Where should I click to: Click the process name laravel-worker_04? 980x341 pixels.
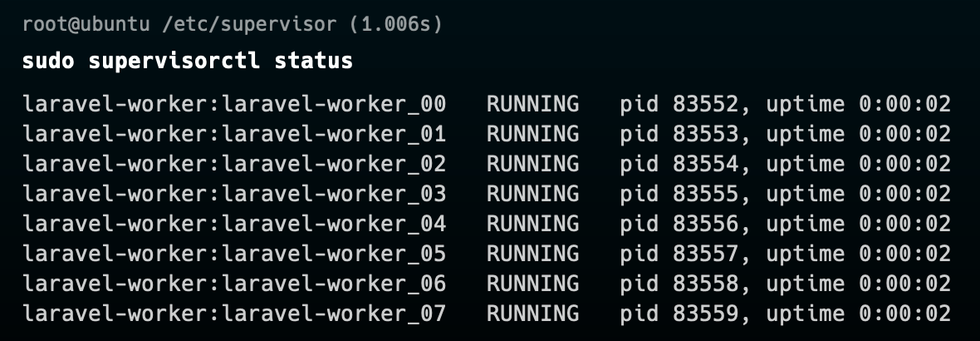335,224
